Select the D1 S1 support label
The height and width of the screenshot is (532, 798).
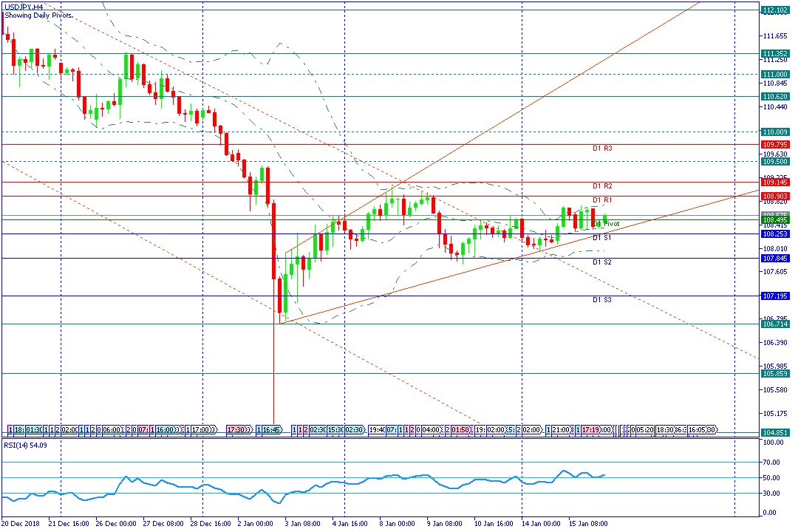[x=601, y=238]
